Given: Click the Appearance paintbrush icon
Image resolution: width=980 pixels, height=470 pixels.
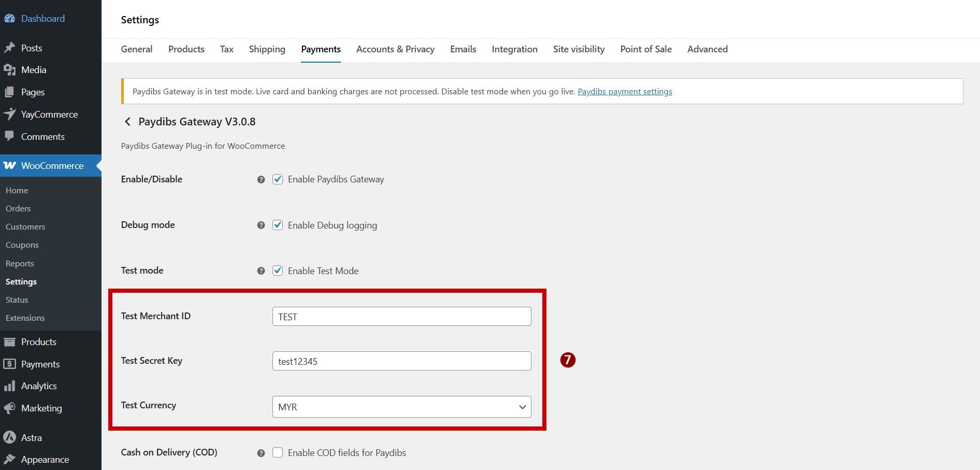Looking at the screenshot, I should point(9,460).
